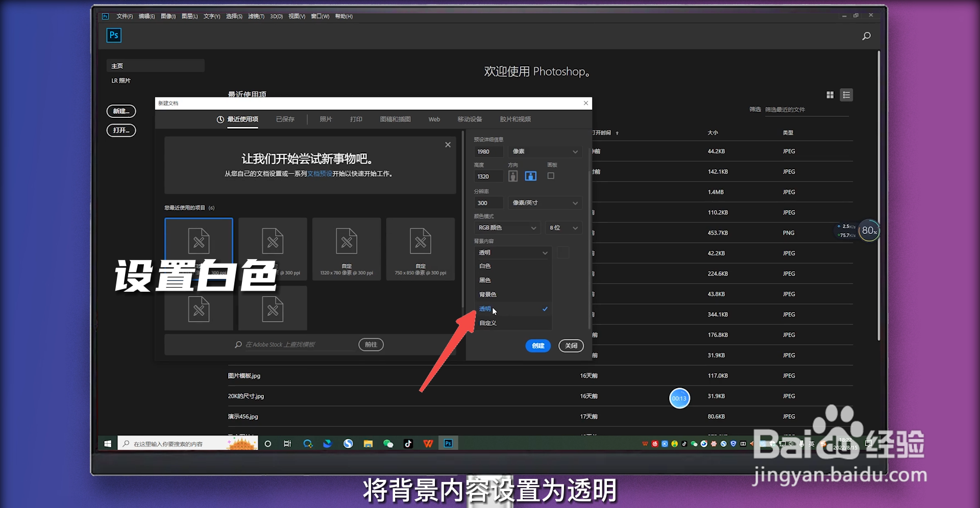The image size is (980, 508).
Task: Click the background color swatch box
Action: (562, 252)
